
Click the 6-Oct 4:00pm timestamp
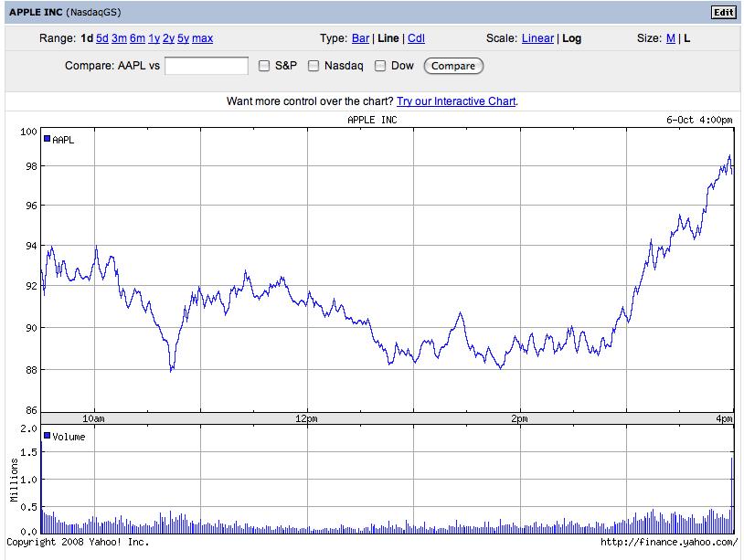699,120
